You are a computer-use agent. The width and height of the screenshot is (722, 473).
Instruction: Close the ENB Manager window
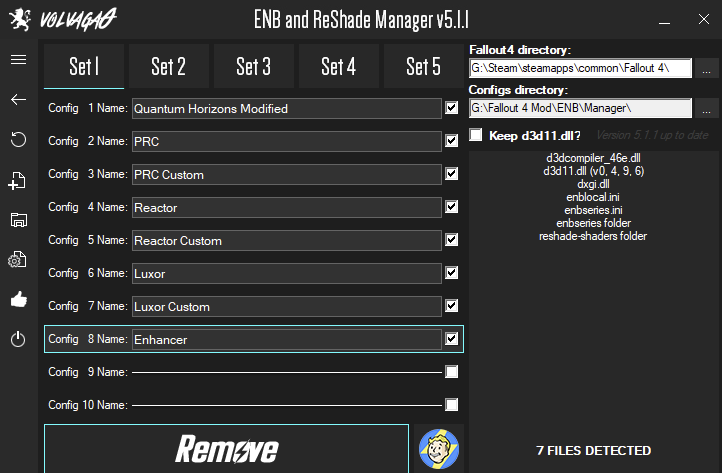[x=704, y=19]
